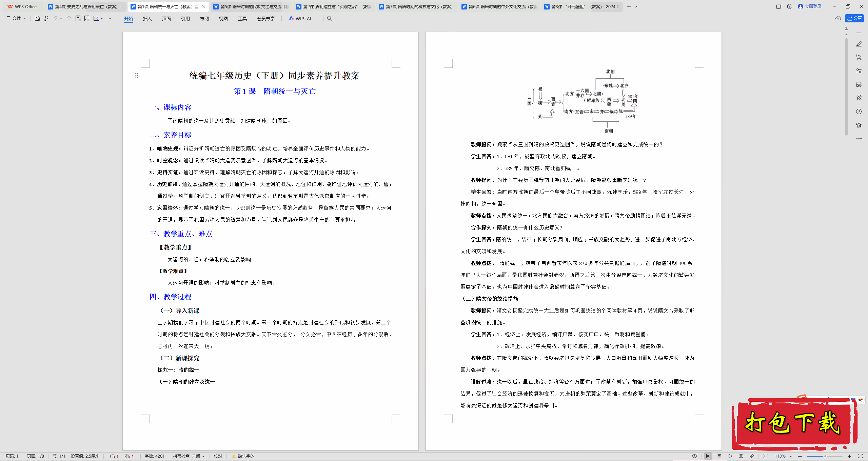The height and width of the screenshot is (461, 868).
Task: Click the WPS AI logo button
Action: (x=300, y=19)
